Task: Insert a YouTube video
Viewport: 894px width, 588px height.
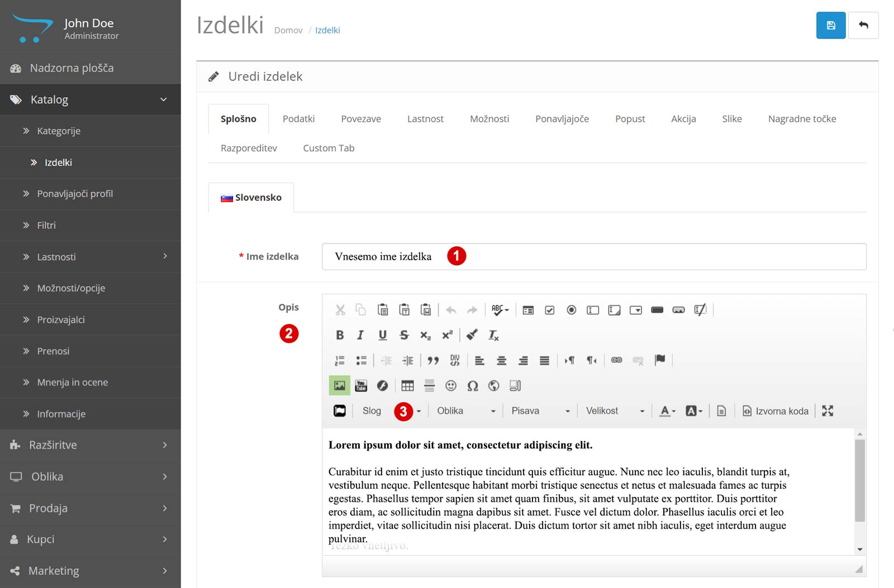Action: click(x=360, y=385)
